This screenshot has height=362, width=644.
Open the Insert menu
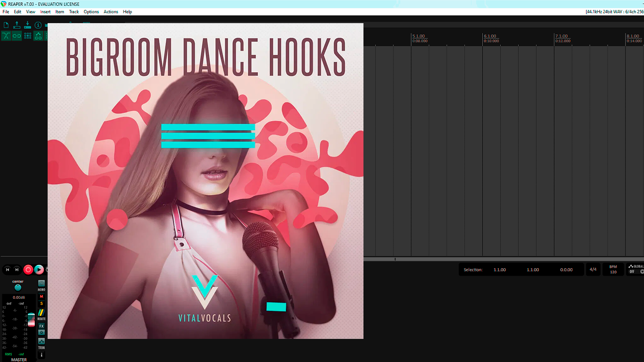coord(45,12)
